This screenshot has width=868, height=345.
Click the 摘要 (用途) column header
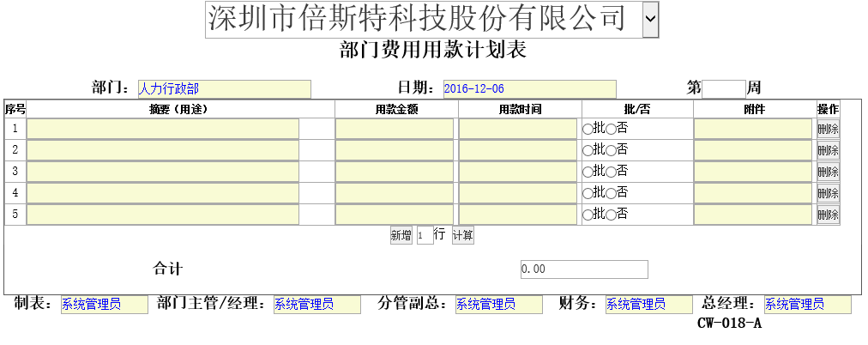click(x=178, y=110)
